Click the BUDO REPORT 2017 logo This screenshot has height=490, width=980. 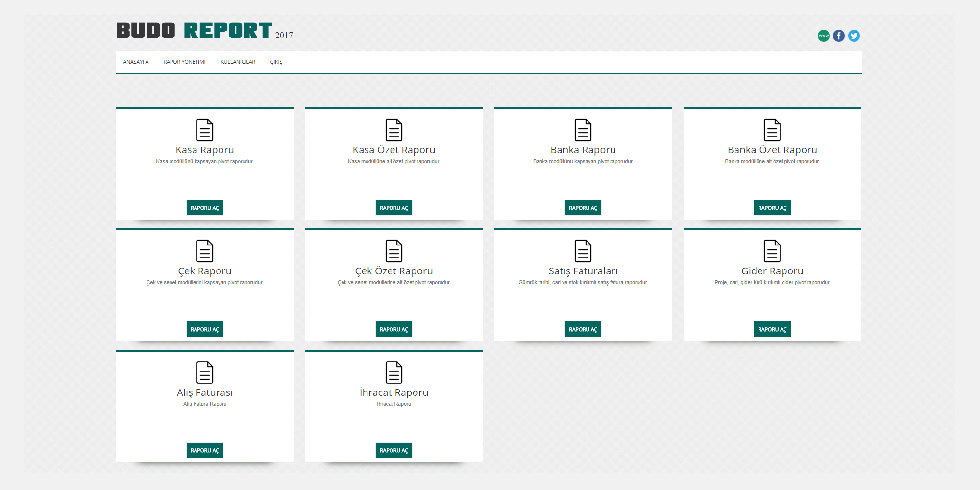point(204,30)
